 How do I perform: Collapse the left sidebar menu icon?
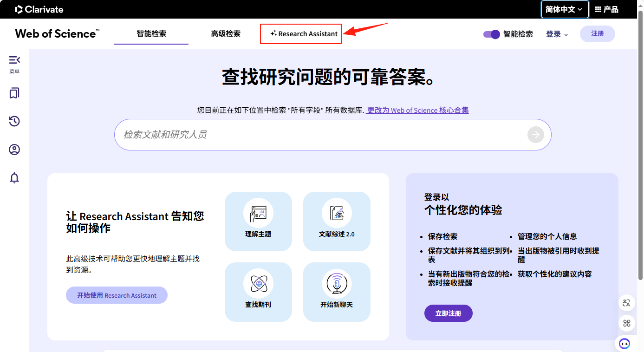[14, 60]
